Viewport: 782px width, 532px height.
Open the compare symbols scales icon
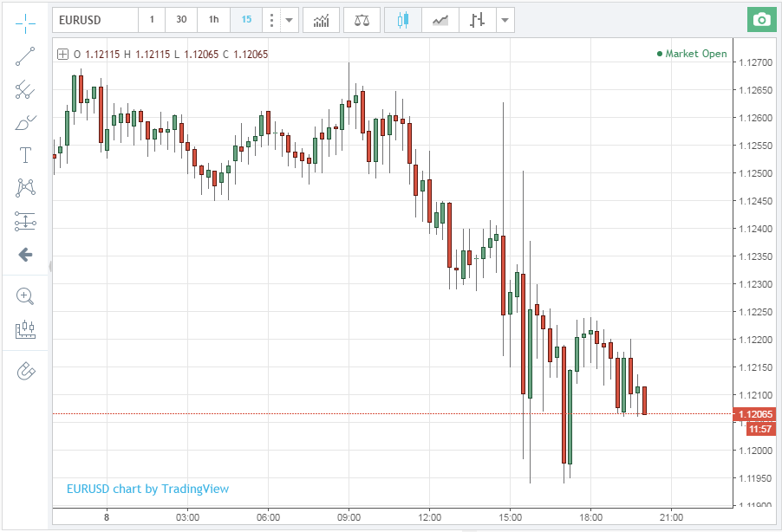click(362, 20)
